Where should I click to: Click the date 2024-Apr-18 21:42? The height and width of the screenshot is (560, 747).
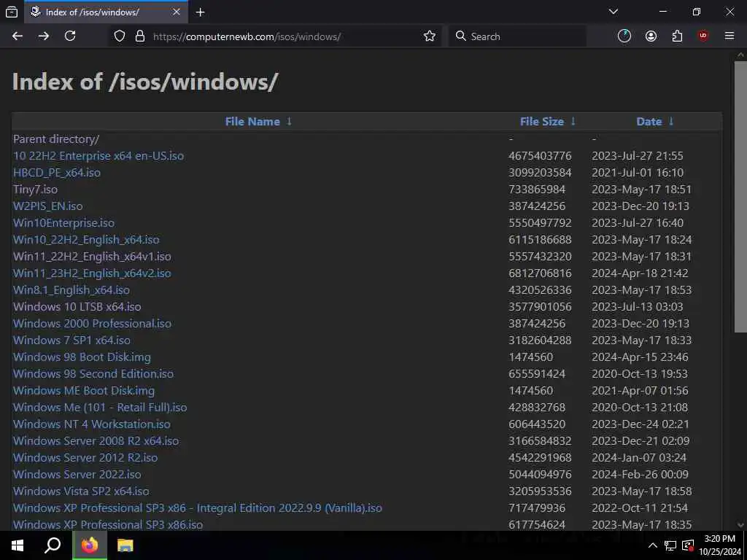[640, 273]
